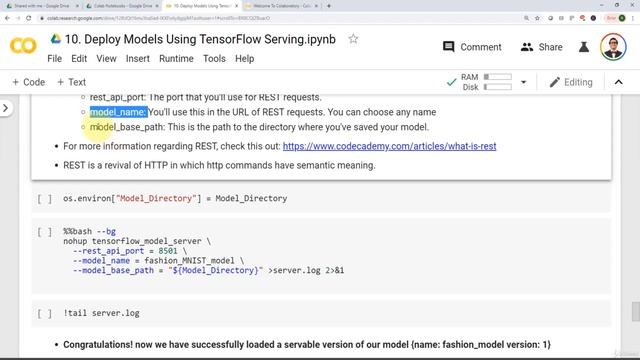This screenshot has width=640, height=360.
Task: Close the Deploy Models notebook tab
Action: (236, 6)
